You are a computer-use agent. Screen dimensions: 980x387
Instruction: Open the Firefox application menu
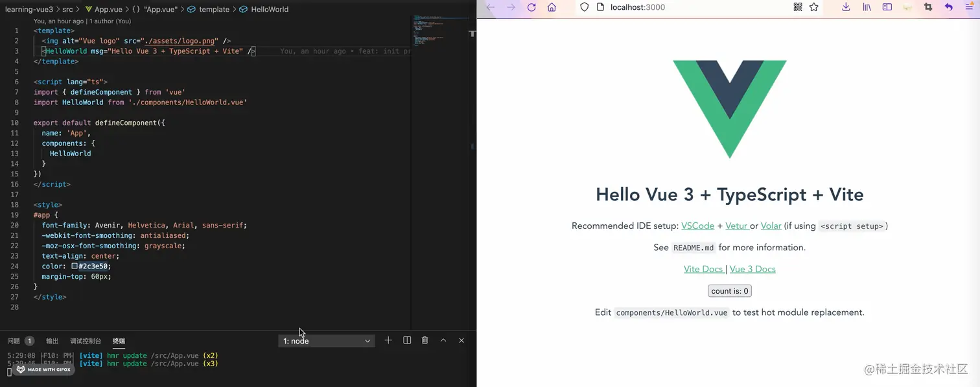point(969,7)
